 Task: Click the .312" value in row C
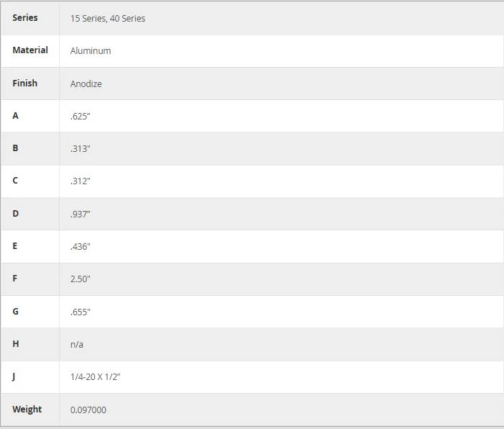81,181
